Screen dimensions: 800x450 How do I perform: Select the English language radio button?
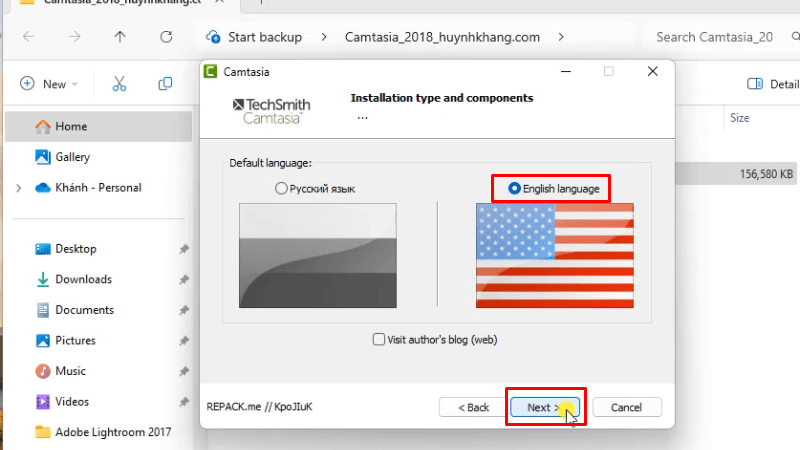click(x=515, y=188)
